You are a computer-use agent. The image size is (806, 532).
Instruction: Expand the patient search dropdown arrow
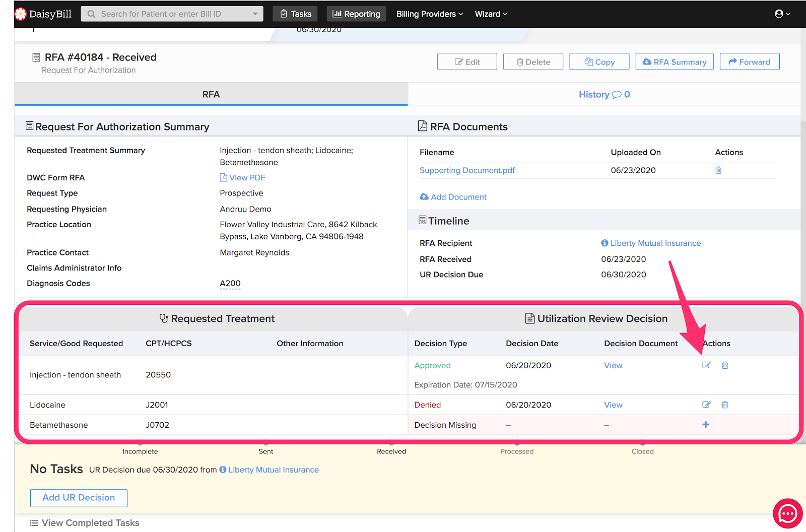click(255, 14)
